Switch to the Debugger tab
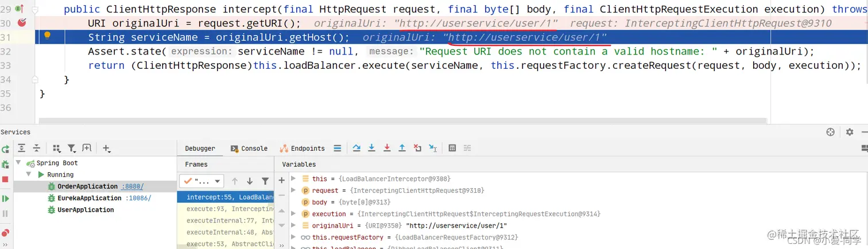The width and height of the screenshot is (868, 249). 200,148
